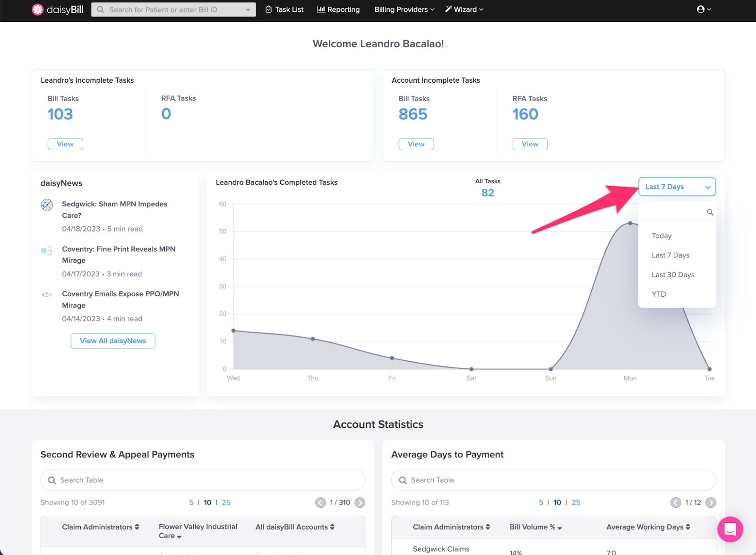
Task: Open Flower Valley Industrial Care column dropdown
Action: [198, 531]
